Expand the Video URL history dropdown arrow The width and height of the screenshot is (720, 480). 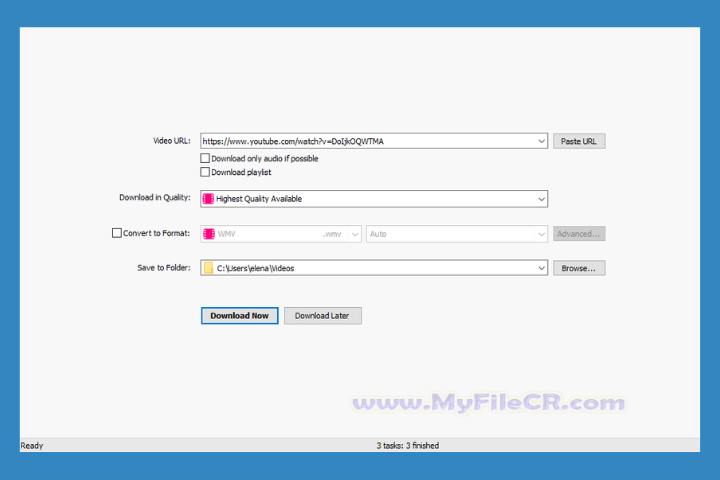[541, 141]
